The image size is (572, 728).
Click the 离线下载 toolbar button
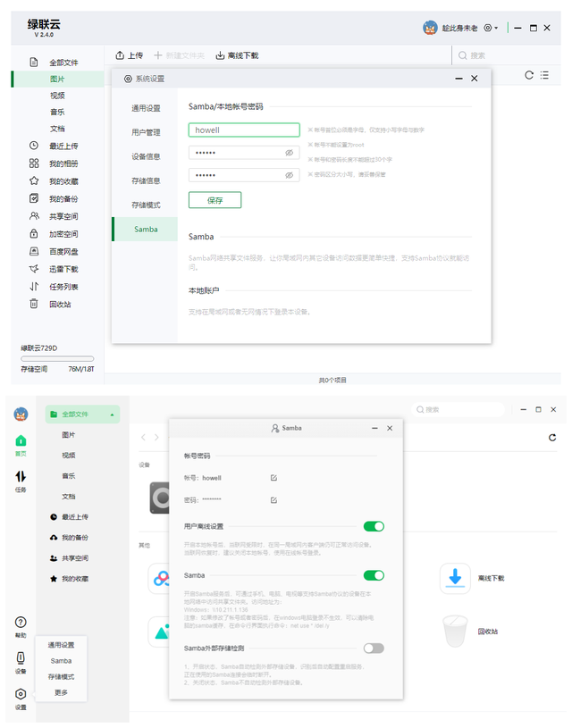[x=237, y=55]
